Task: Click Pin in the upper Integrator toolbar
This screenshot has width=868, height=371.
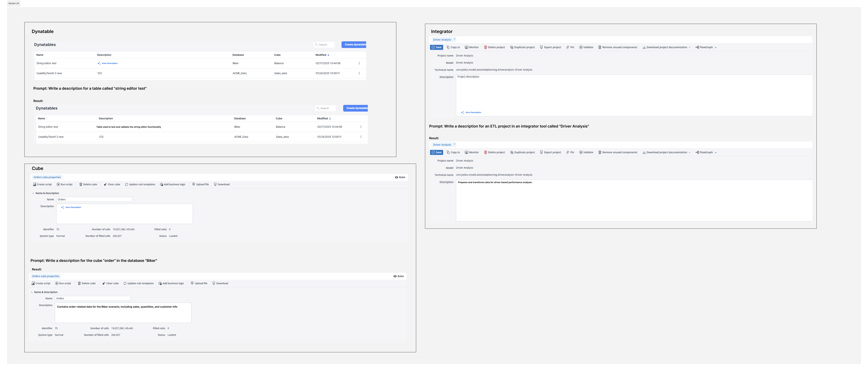Action: [570, 48]
